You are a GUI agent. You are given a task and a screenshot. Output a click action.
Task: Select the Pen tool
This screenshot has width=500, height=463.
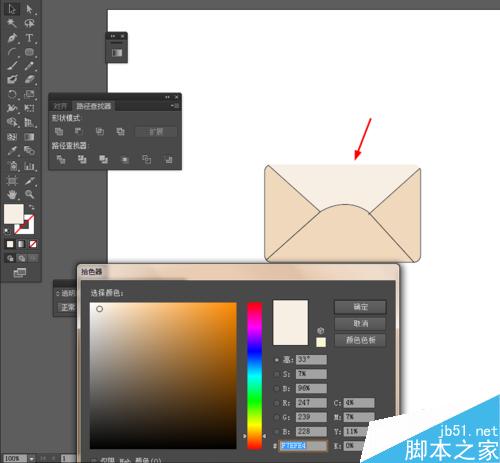tap(12, 38)
